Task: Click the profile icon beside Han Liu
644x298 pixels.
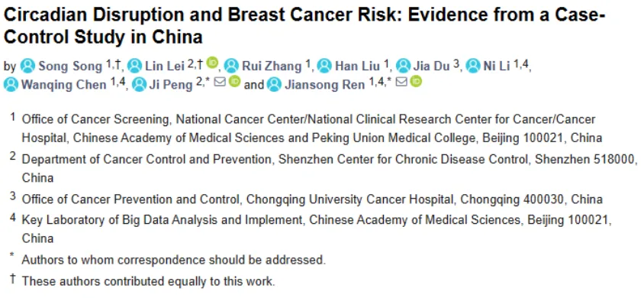Action: click(324, 66)
